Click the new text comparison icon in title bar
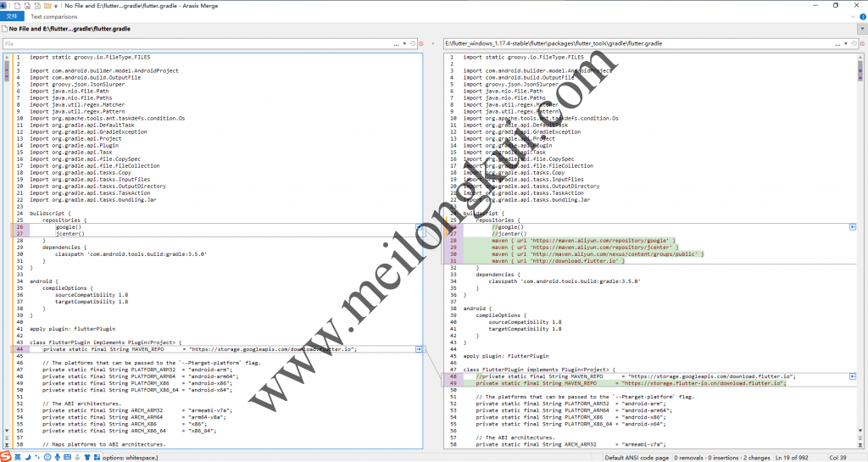 pyautogui.click(x=17, y=5)
